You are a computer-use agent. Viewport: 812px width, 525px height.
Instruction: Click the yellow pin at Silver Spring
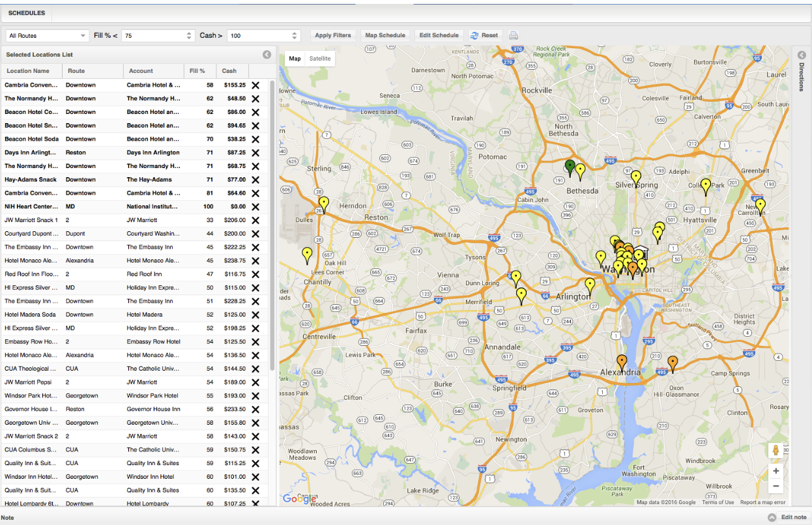(636, 178)
